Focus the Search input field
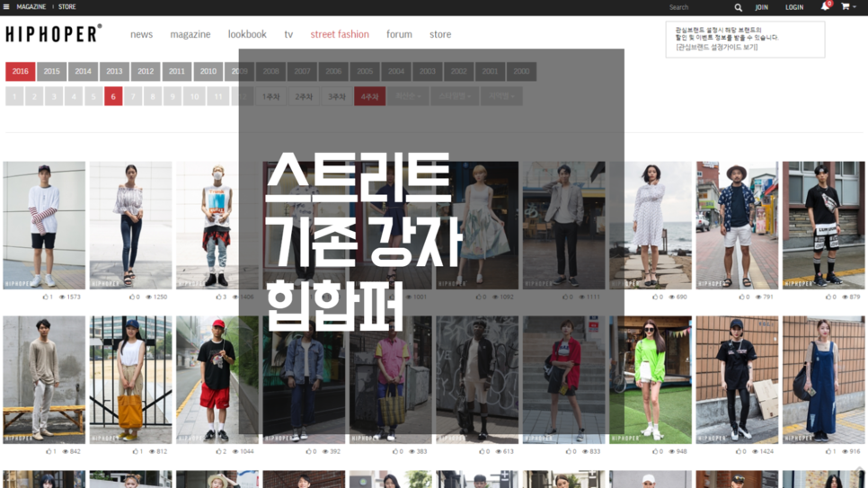The height and width of the screenshot is (488, 868). tap(697, 7)
